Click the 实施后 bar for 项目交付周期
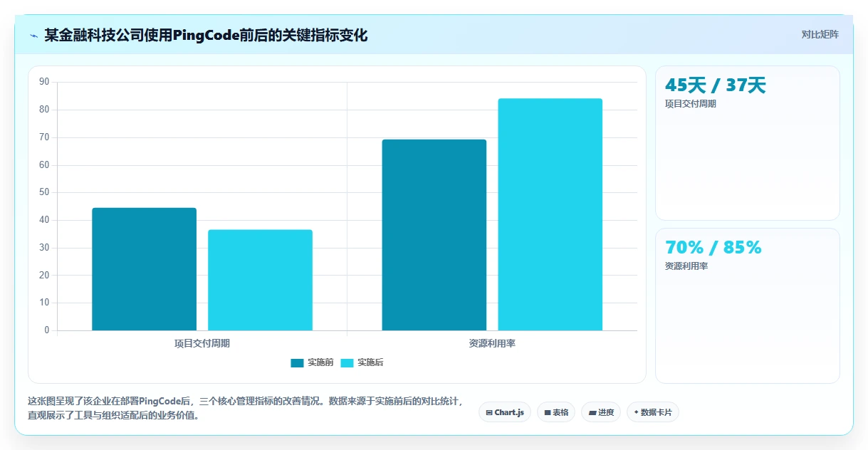Viewport: 868px width, 450px height. (x=260, y=280)
